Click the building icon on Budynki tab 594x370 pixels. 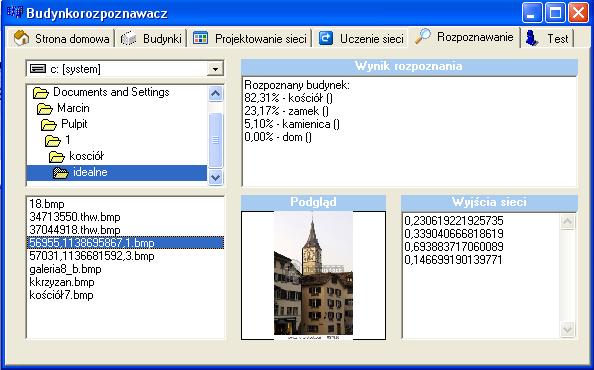click(x=128, y=39)
